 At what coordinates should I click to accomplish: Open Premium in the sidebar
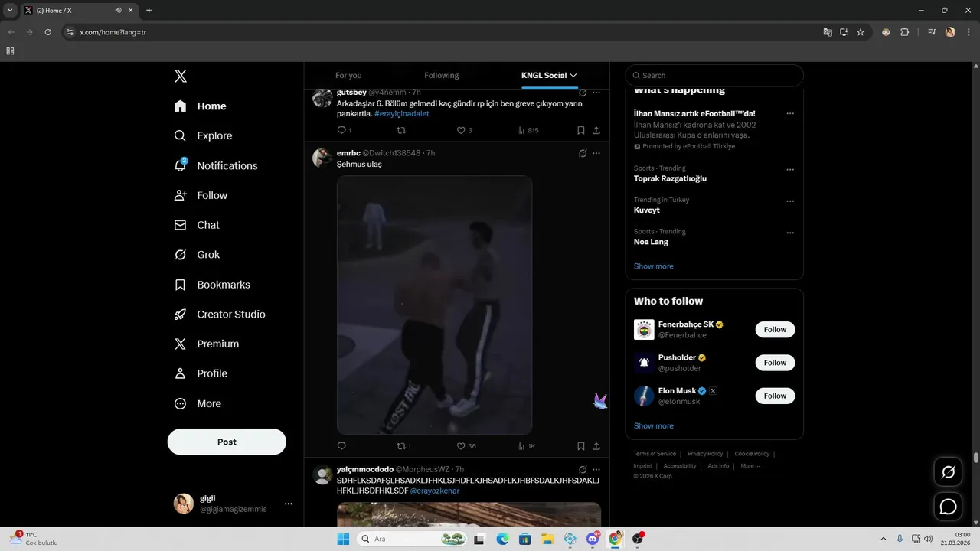[207, 344]
